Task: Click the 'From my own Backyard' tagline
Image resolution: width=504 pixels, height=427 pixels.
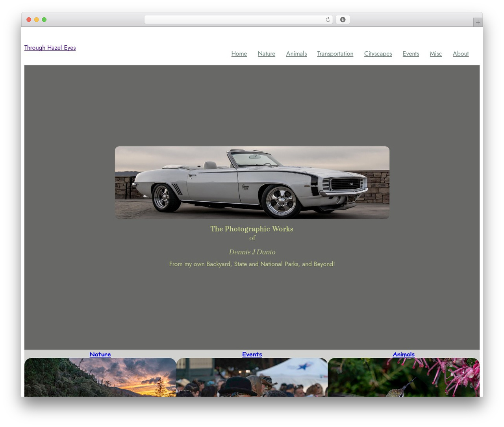Action: pos(252,264)
